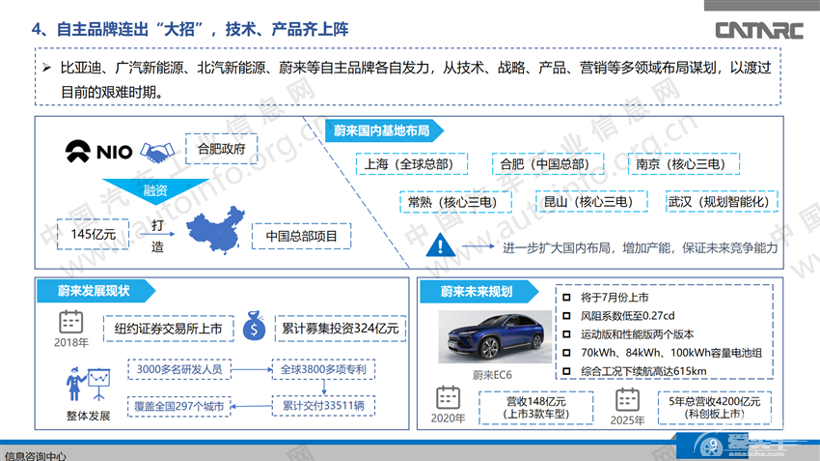Select 昆山（核心三电） box
The image size is (820, 461).
coord(591,201)
